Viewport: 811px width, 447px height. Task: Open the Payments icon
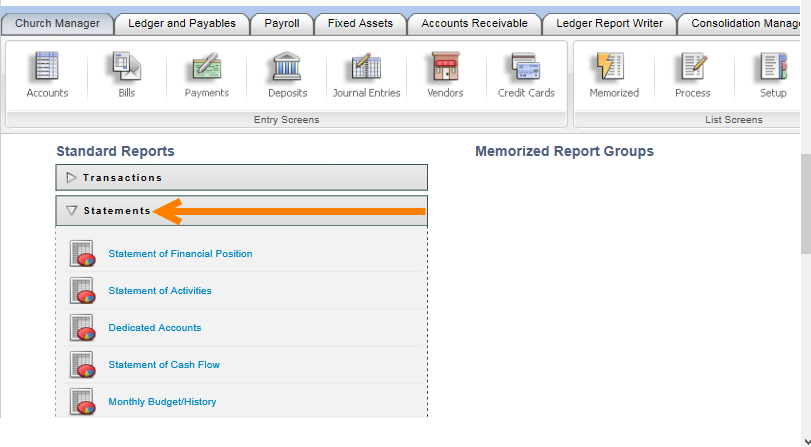(x=206, y=68)
